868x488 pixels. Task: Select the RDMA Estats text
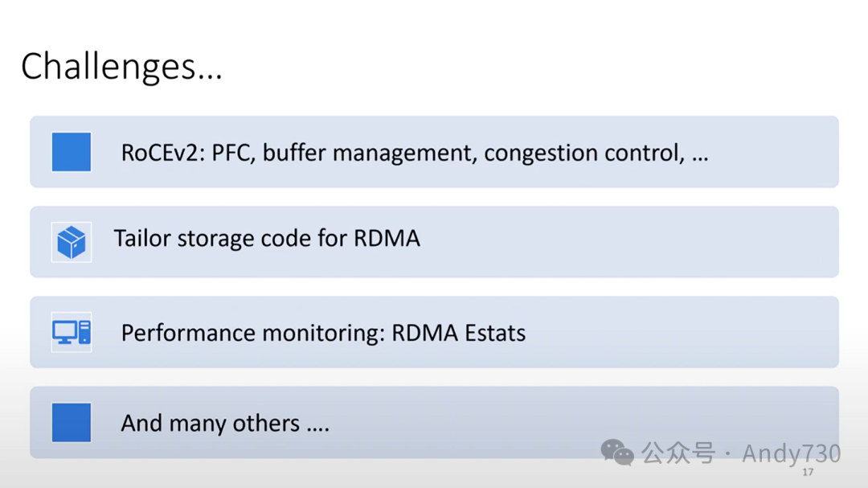[458, 333]
